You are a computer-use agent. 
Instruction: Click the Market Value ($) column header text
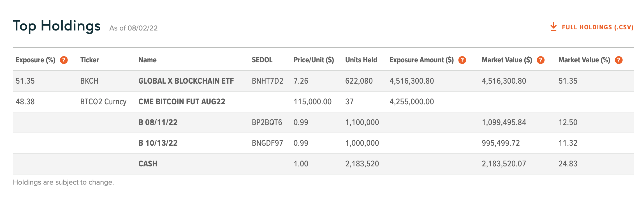click(507, 60)
